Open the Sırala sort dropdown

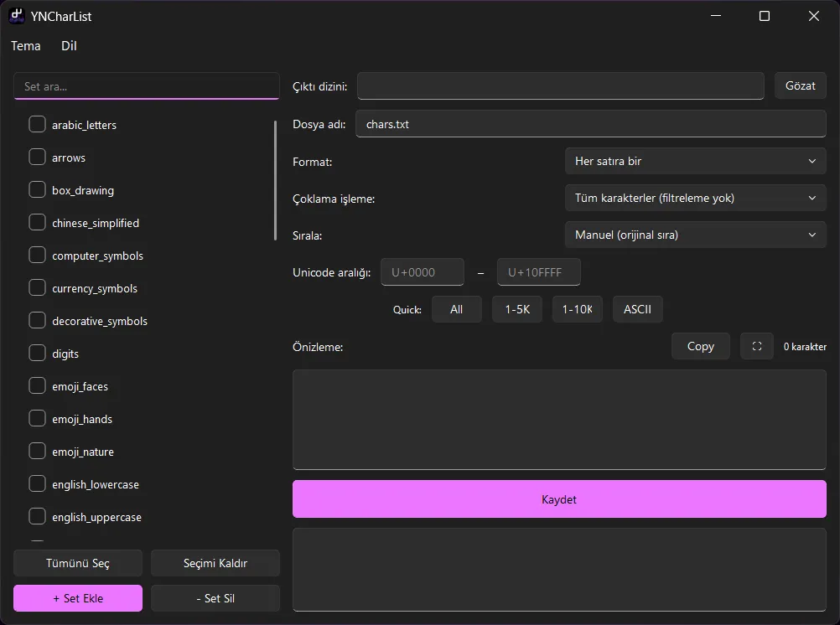pos(695,235)
